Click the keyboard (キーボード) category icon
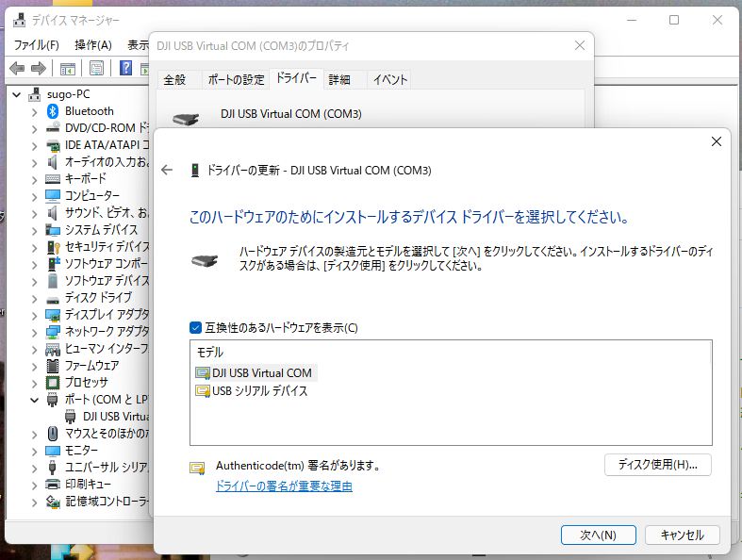 [x=53, y=179]
